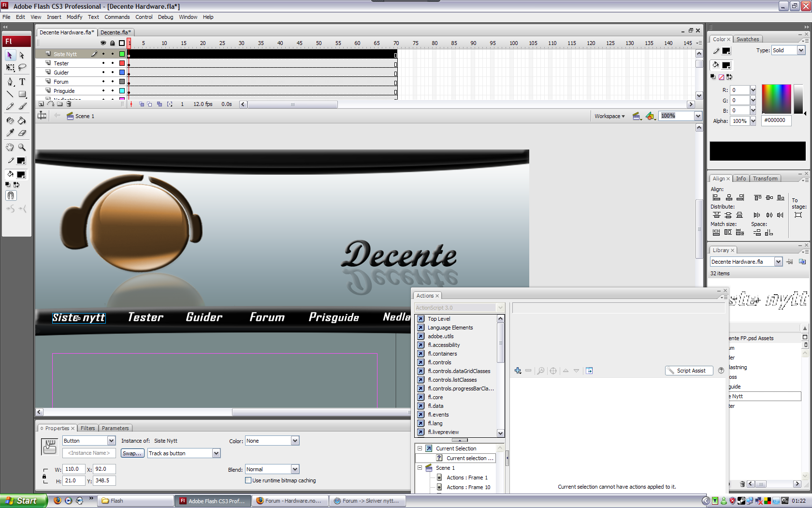Switch to the Filters tab
812x508 pixels.
point(87,428)
